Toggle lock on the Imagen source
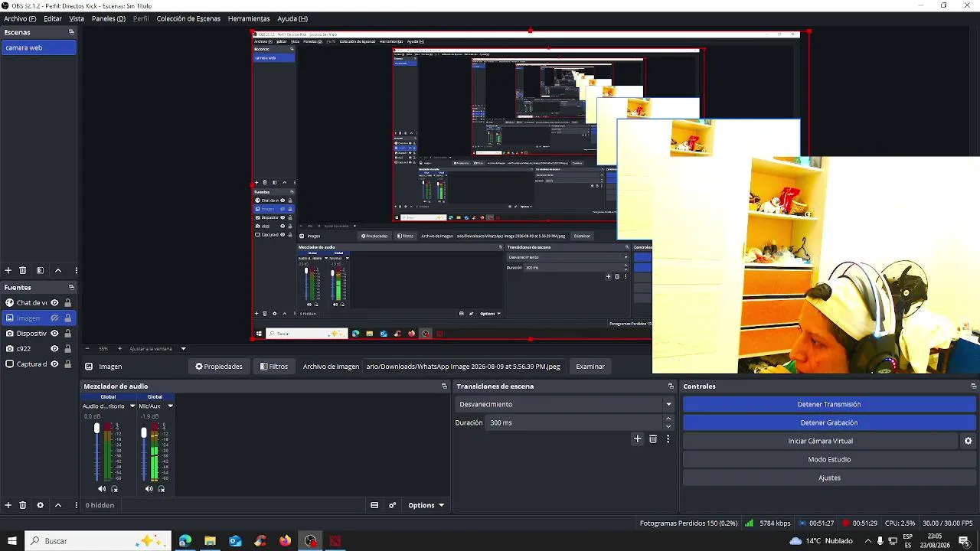Viewport: 980px width, 551px height. coord(67,318)
